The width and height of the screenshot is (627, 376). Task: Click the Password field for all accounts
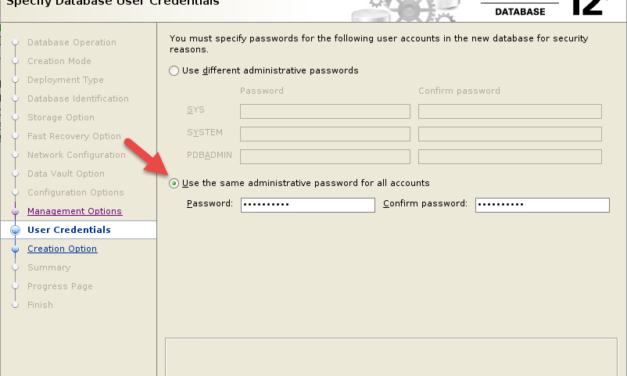pyautogui.click(x=308, y=205)
